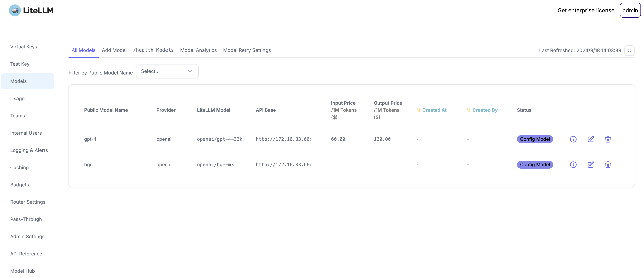Switch to /health Models tab

pos(153,50)
